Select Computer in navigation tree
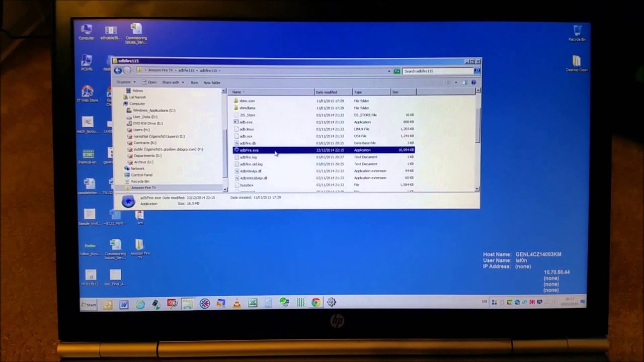The image size is (644, 362). click(x=137, y=104)
